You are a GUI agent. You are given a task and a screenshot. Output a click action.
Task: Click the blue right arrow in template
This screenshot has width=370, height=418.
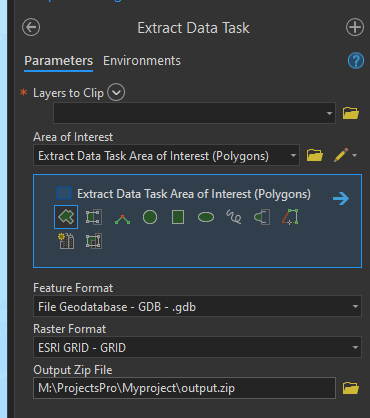point(341,199)
